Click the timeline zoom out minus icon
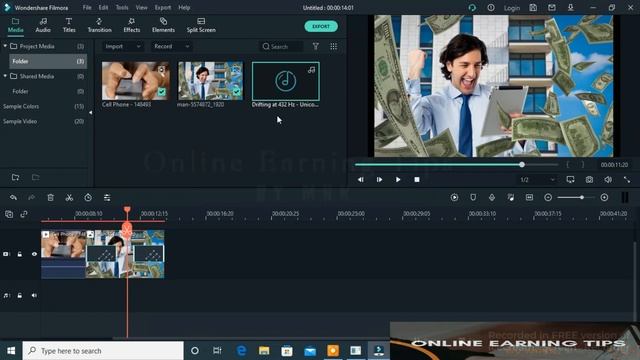 click(548, 198)
